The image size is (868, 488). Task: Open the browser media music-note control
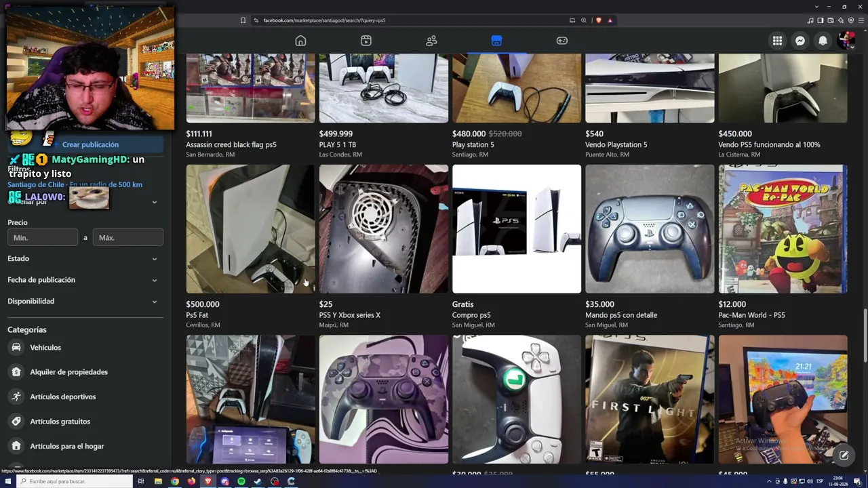(810, 20)
